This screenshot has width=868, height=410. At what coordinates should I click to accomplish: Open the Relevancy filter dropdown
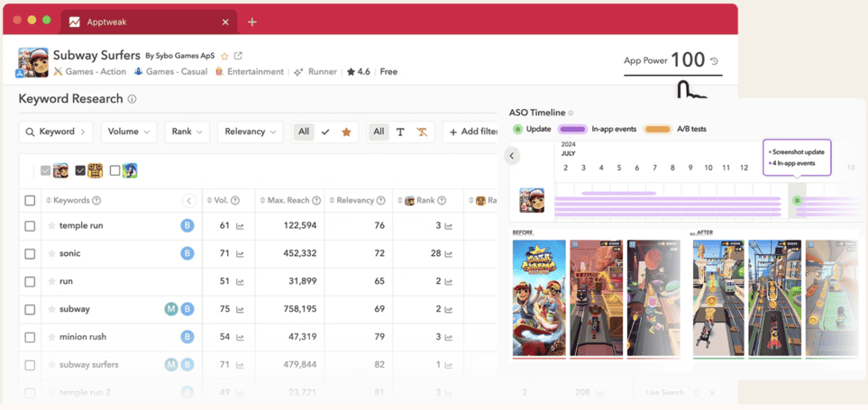point(251,132)
